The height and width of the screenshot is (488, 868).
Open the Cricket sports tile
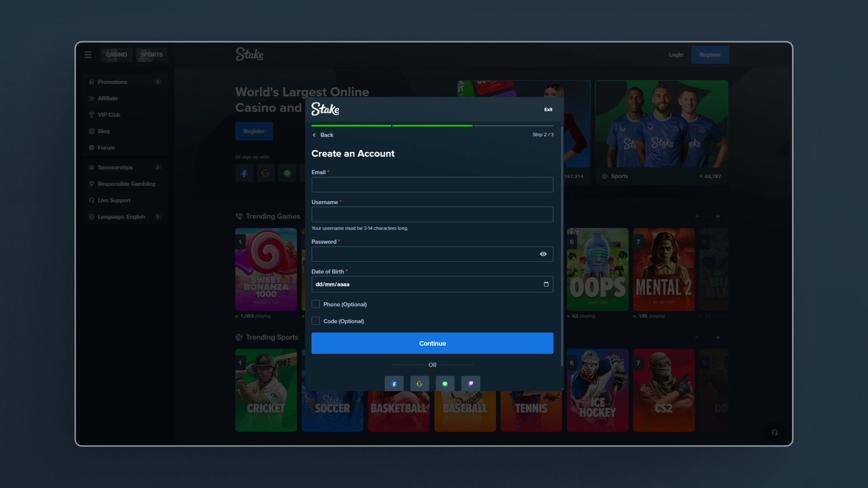point(266,390)
